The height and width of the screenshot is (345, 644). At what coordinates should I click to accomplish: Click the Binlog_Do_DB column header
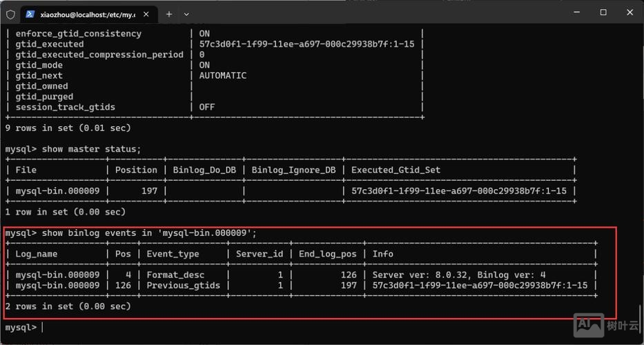point(204,170)
